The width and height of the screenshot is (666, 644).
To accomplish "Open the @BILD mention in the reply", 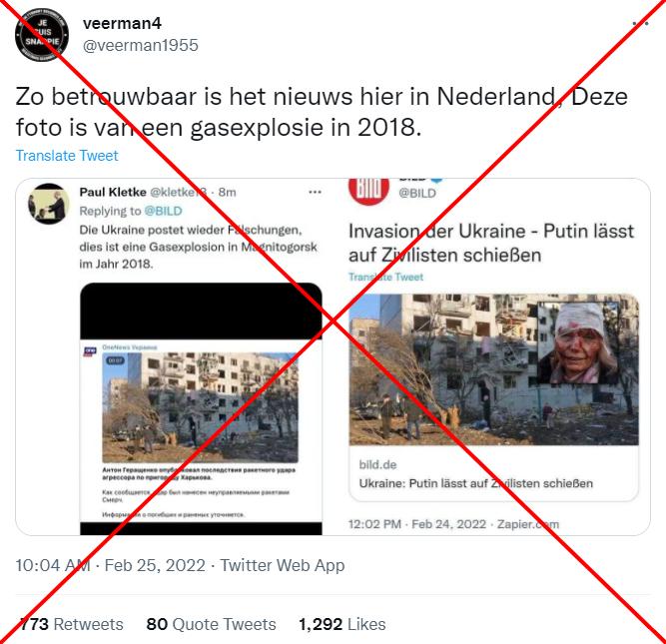I will point(163,211).
